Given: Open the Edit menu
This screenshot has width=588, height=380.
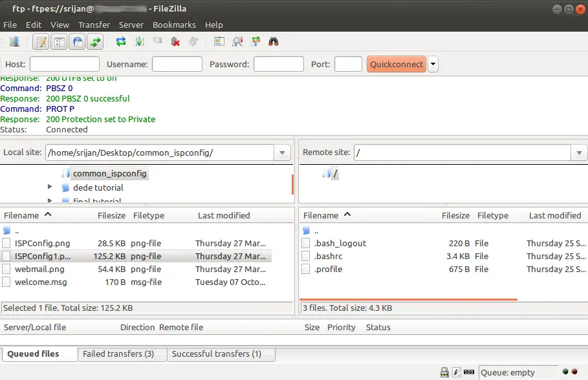Looking at the screenshot, I should click(x=34, y=25).
